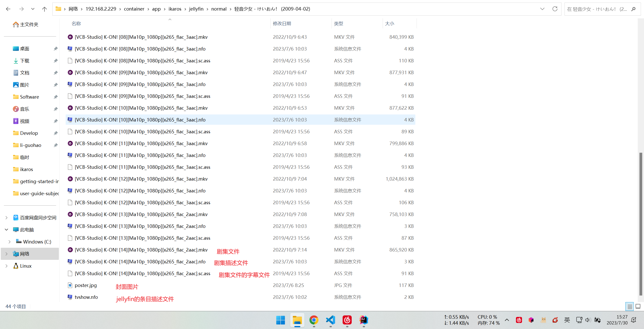The image size is (644, 329).
Task: Select 'normal' in the address breadcrumb
Action: [x=219, y=9]
